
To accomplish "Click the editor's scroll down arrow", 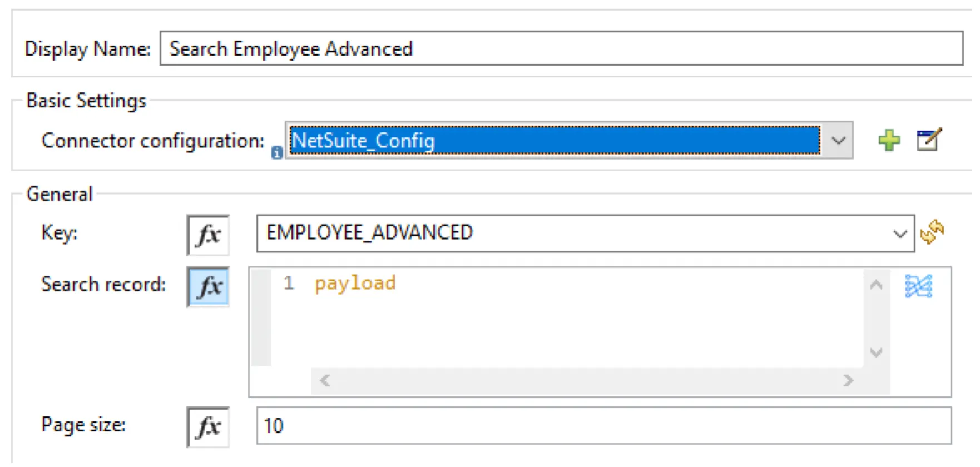I will (x=876, y=352).
